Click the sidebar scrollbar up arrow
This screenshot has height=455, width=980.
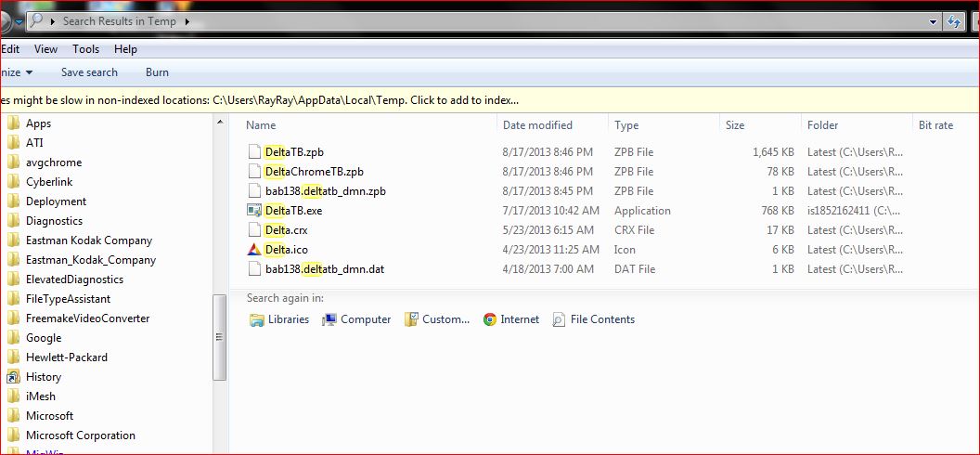point(219,122)
